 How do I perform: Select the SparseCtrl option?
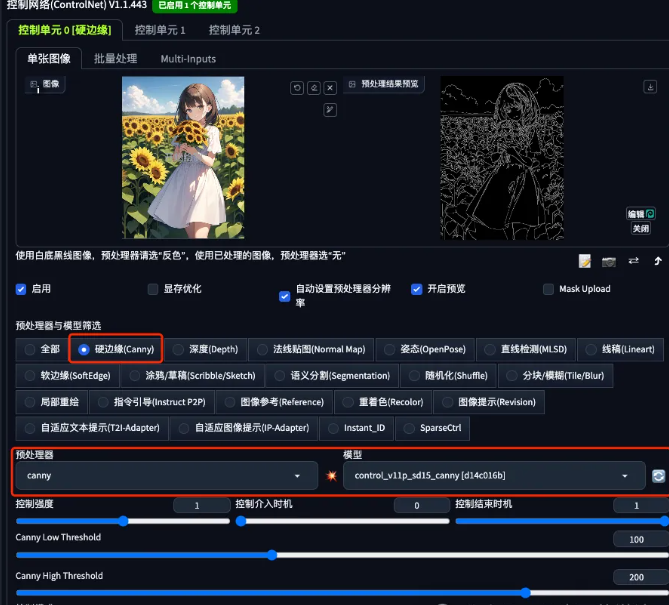click(x=433, y=428)
